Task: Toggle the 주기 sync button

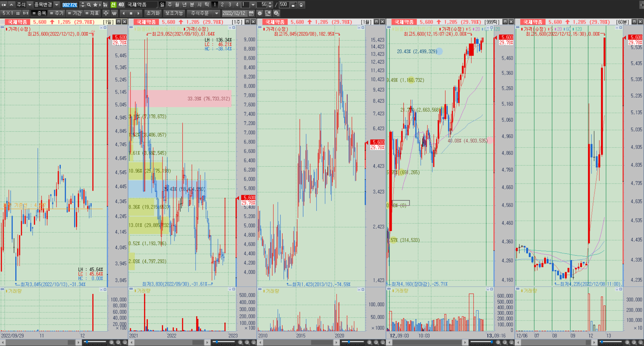Action: click(x=57, y=13)
